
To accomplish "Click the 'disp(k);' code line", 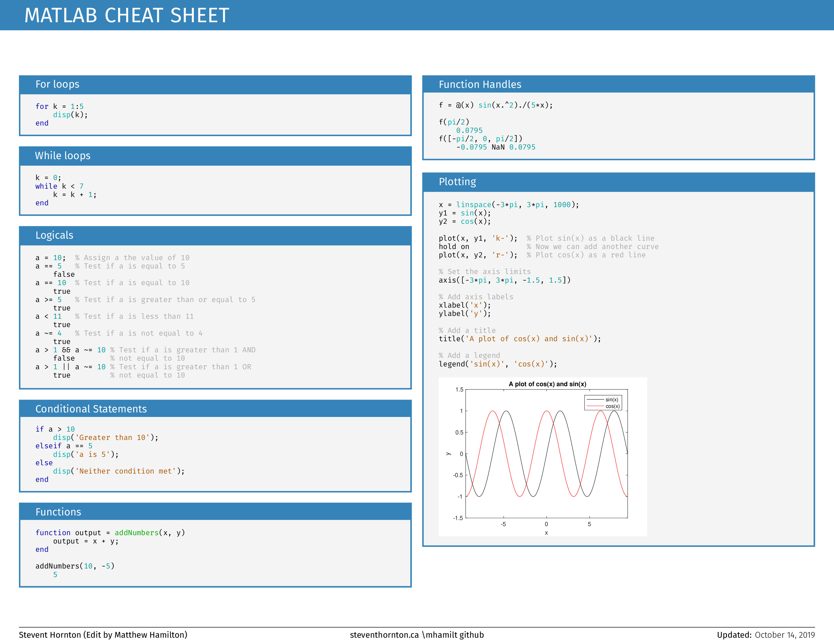I will (71, 115).
